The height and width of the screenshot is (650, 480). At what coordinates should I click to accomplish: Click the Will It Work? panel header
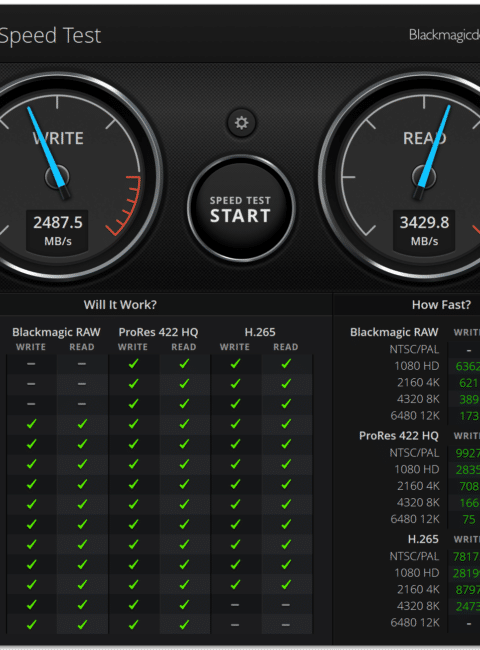[x=120, y=305]
